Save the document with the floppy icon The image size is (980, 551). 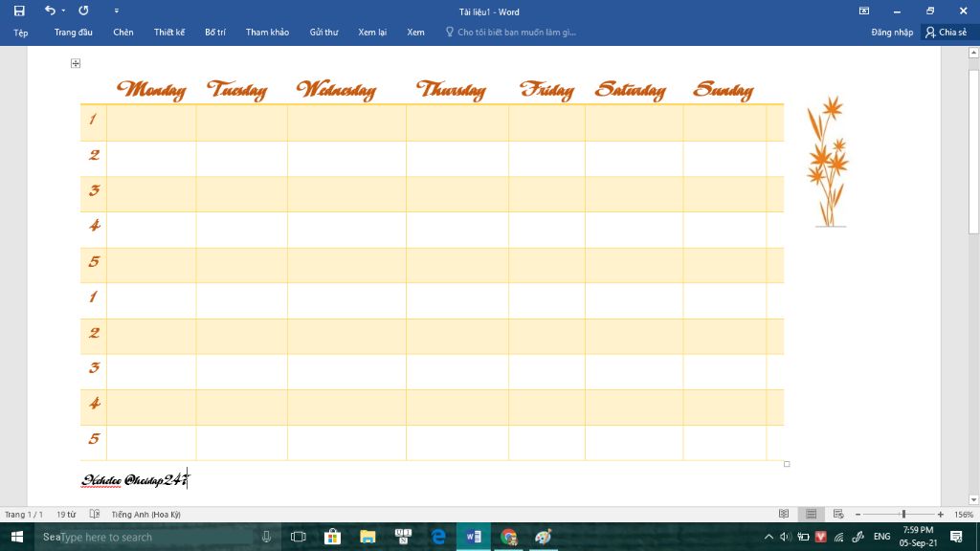(x=19, y=11)
